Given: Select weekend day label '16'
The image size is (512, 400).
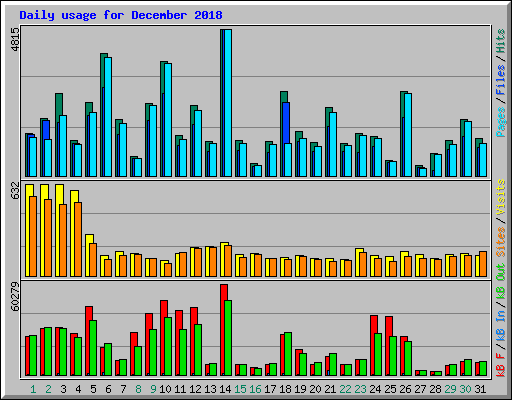Looking at the screenshot, I should [x=255, y=389].
